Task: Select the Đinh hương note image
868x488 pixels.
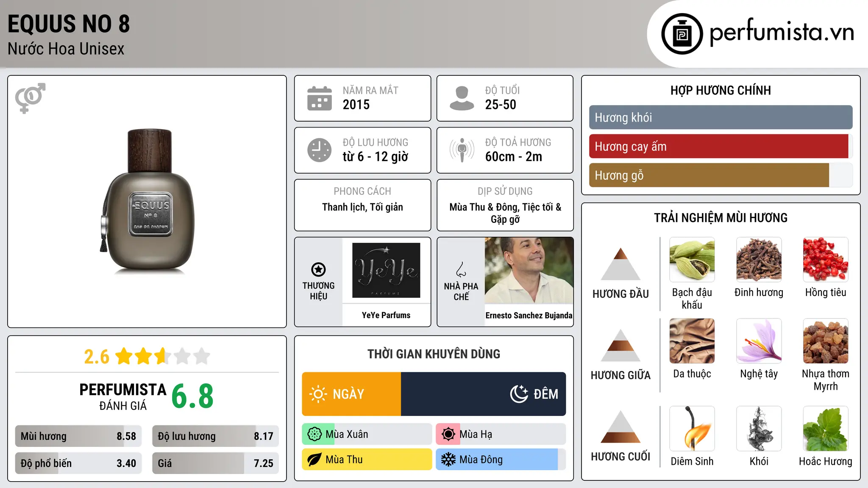Action: [x=759, y=260]
